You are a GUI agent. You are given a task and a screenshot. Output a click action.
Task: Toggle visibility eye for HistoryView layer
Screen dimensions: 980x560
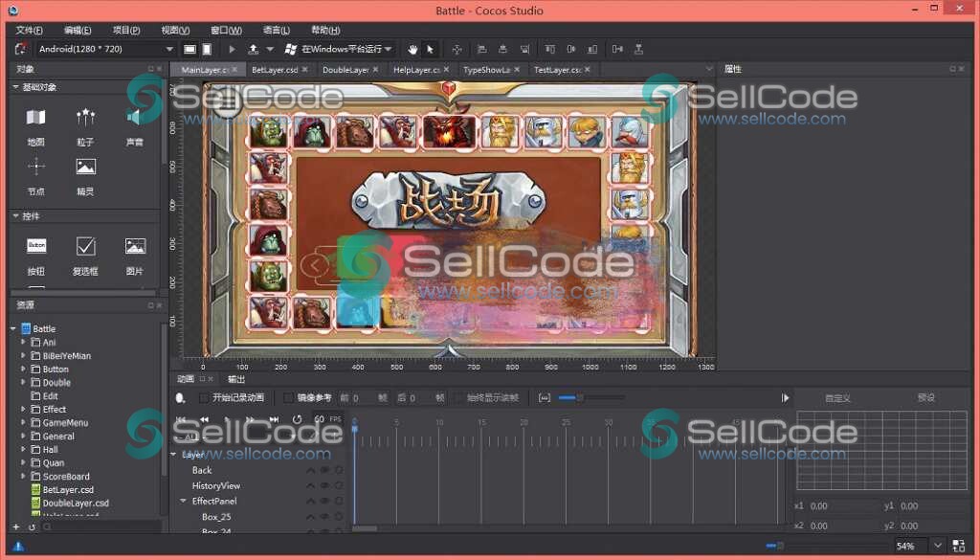coord(324,486)
